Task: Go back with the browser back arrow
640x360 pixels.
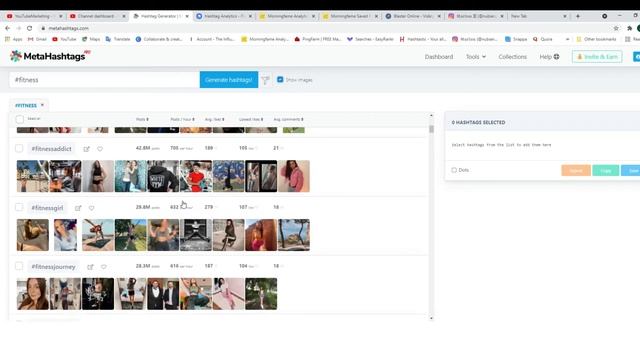Action: coord(7,28)
